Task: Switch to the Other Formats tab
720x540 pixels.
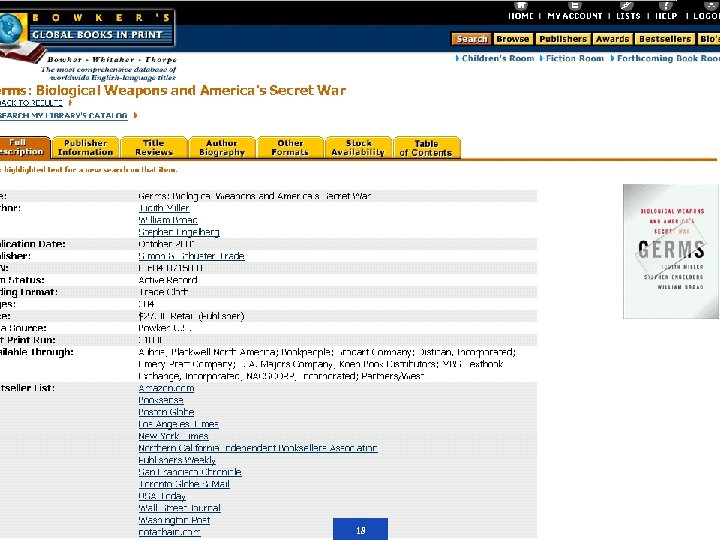Action: coord(290,147)
